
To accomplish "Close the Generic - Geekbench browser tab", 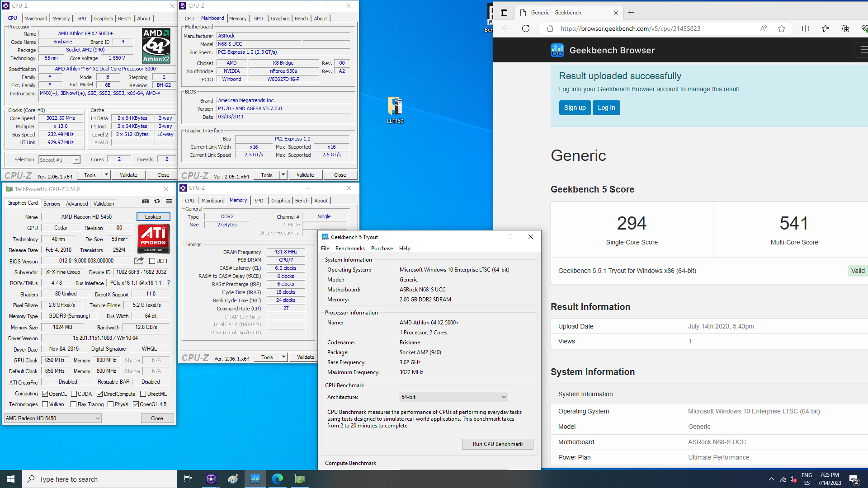I will pyautogui.click(x=616, y=13).
